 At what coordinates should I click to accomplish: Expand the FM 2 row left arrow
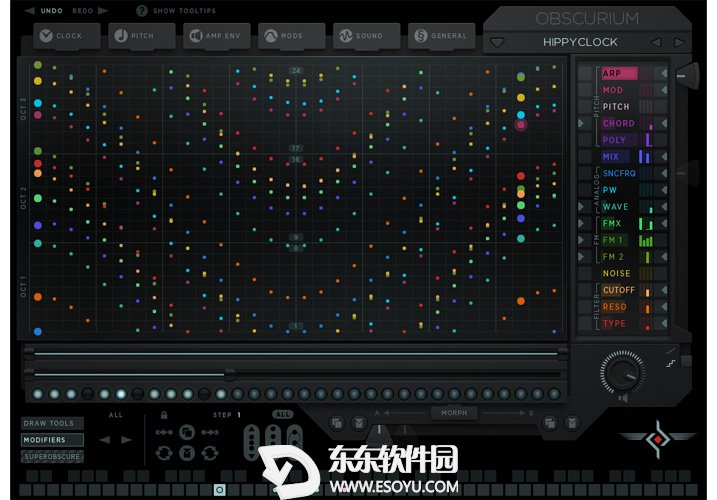(x=581, y=257)
